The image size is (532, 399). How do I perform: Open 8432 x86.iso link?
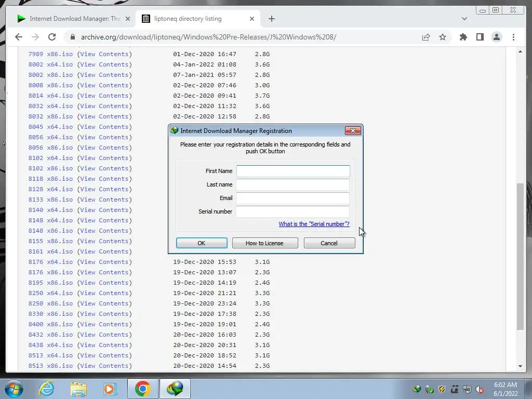tap(50, 335)
